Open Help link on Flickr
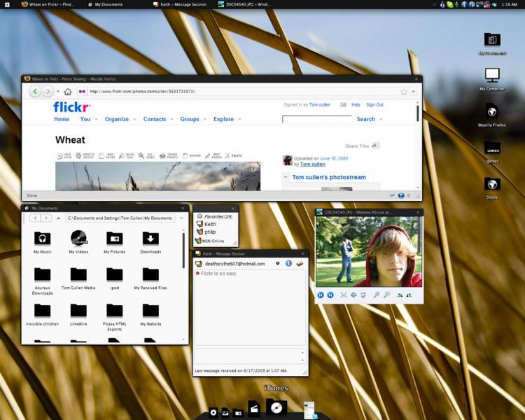The image size is (525, 420). (356, 105)
